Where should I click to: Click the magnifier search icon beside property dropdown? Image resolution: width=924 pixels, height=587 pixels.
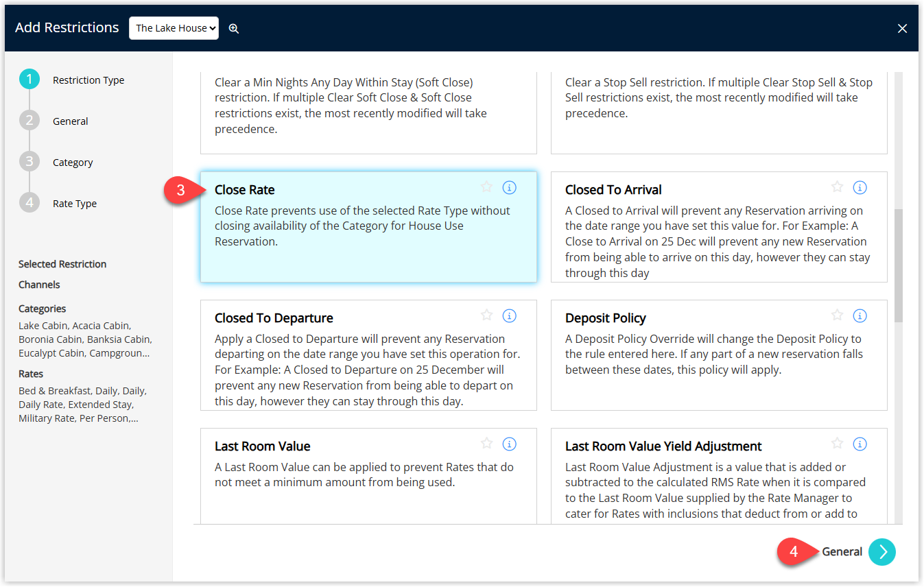(234, 28)
